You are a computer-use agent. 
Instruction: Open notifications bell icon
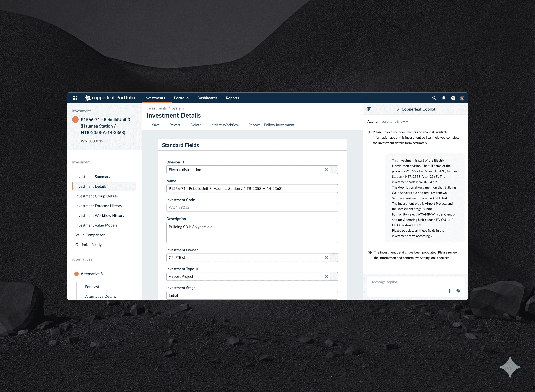(x=444, y=98)
